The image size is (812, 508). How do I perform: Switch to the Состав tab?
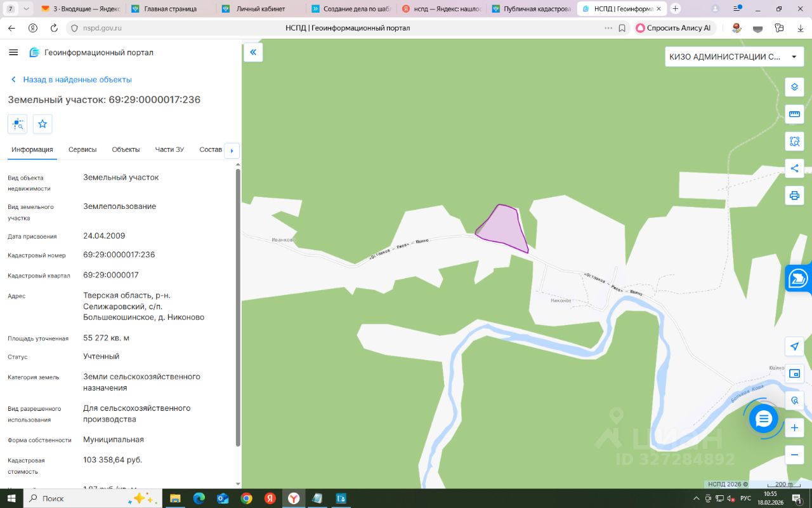point(211,149)
